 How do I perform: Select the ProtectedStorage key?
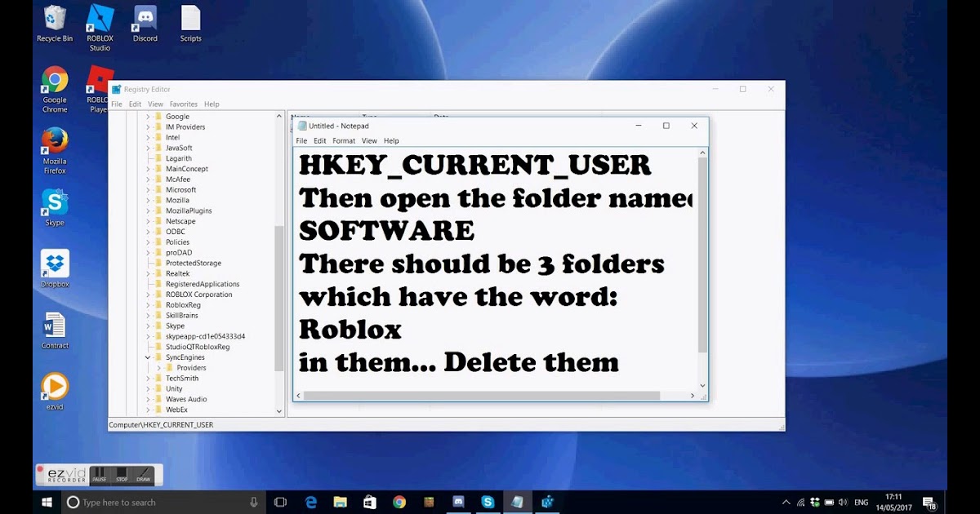[194, 263]
